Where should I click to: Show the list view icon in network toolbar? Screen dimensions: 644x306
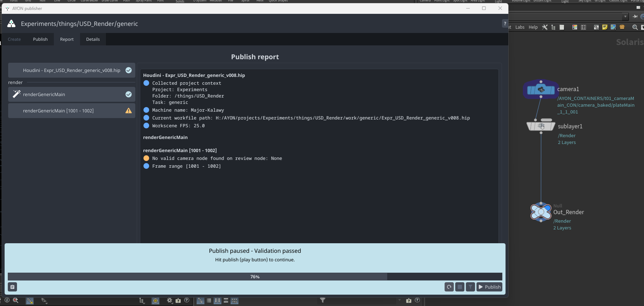(562, 27)
